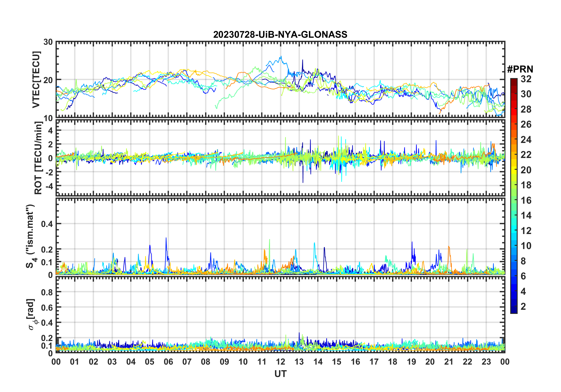Click the plot title 20230728-UiB-NYA-GLONASS

(280, 35)
